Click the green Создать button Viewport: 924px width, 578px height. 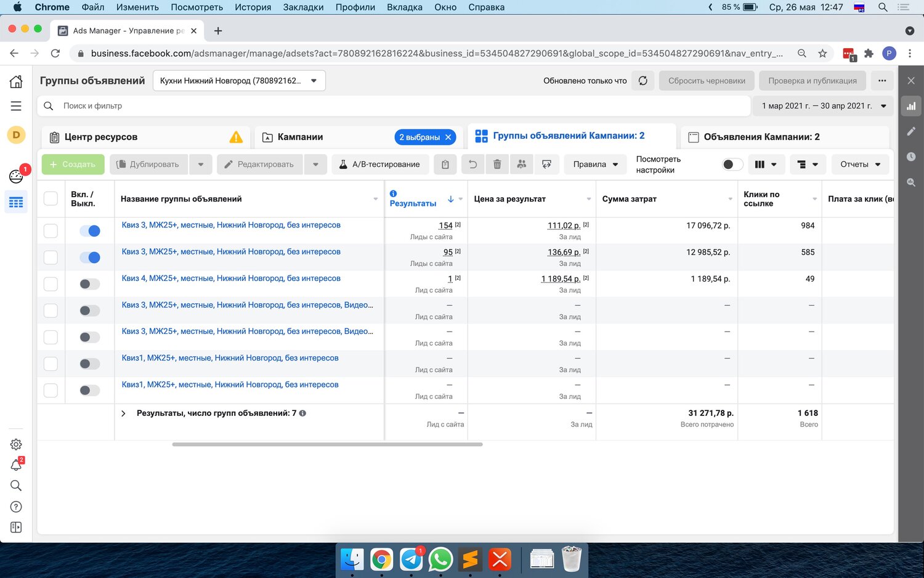(73, 165)
